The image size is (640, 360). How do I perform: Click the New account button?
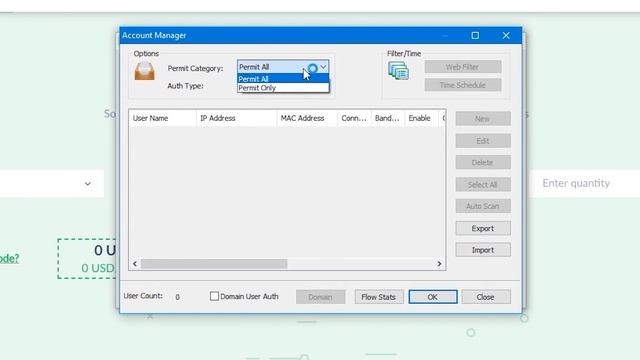point(483,119)
